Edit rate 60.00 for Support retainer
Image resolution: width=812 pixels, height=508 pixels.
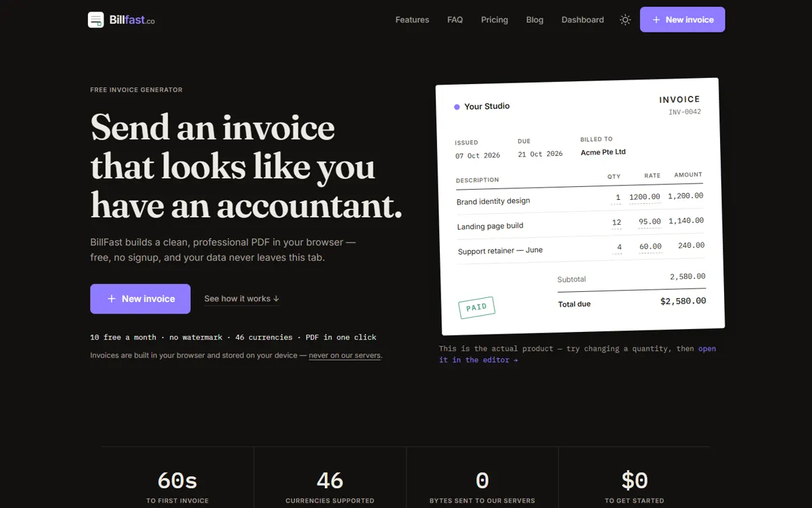(650, 247)
